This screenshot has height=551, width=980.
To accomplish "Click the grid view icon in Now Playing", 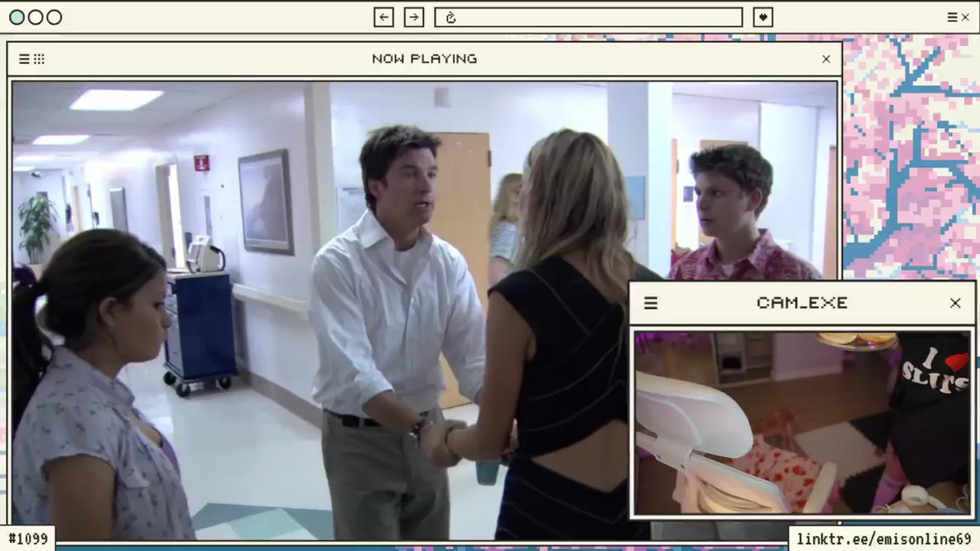I will (39, 59).
